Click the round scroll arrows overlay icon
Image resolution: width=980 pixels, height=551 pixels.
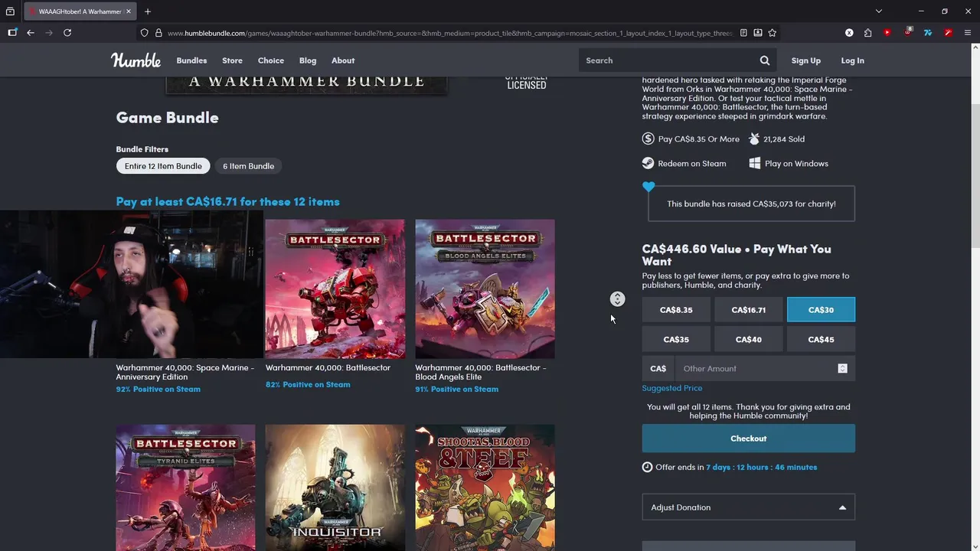(617, 299)
